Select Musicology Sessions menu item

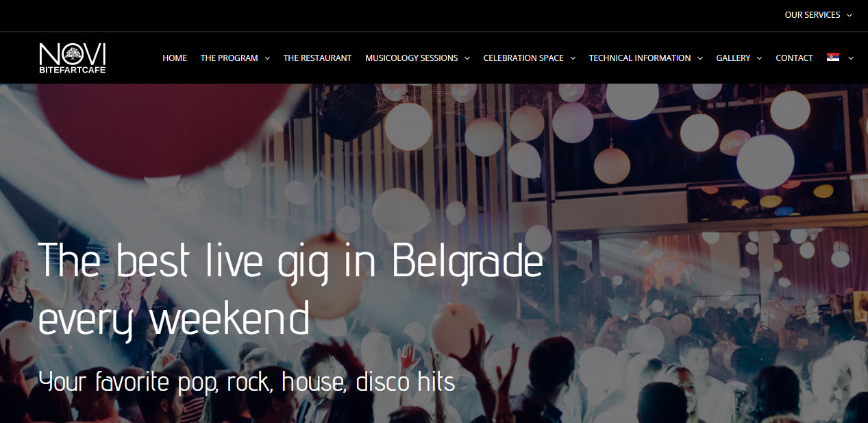click(x=412, y=58)
